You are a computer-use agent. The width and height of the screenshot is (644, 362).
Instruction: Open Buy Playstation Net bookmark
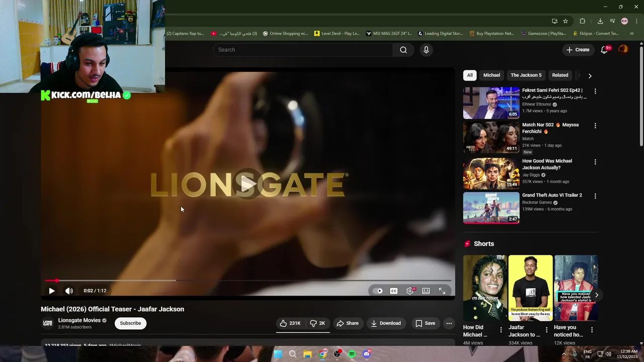pyautogui.click(x=492, y=34)
